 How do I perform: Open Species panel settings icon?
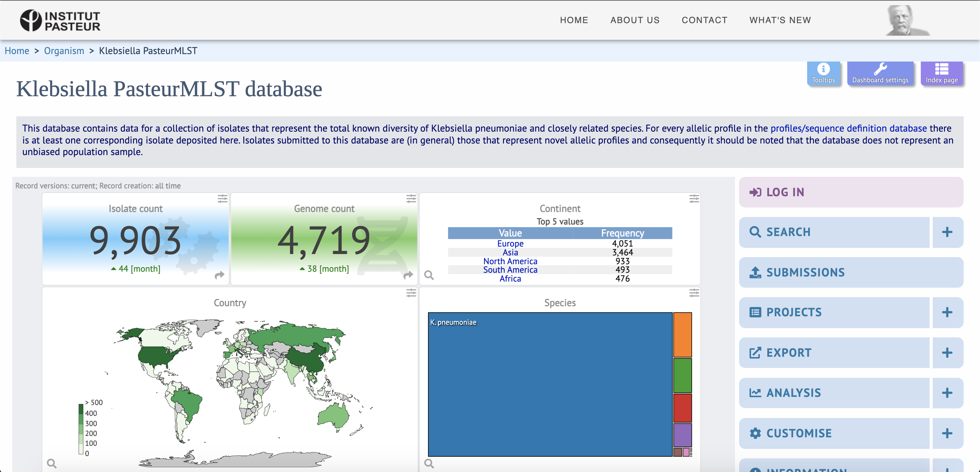(x=694, y=293)
